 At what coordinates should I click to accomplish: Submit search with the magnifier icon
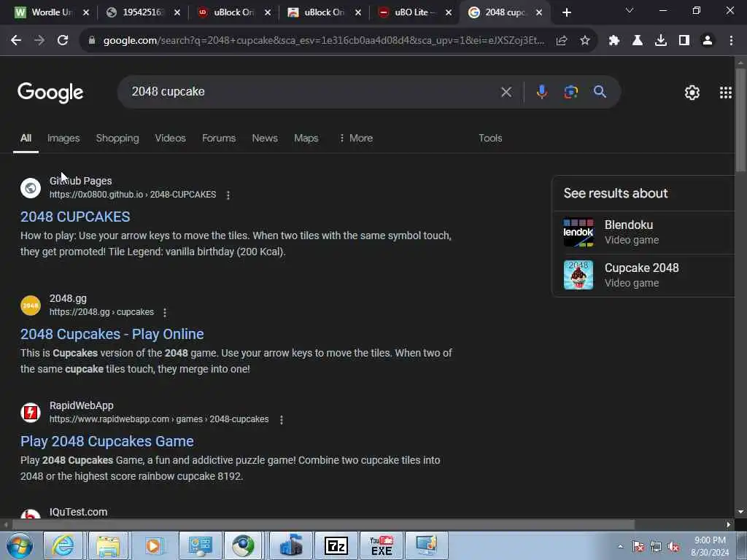coord(600,91)
